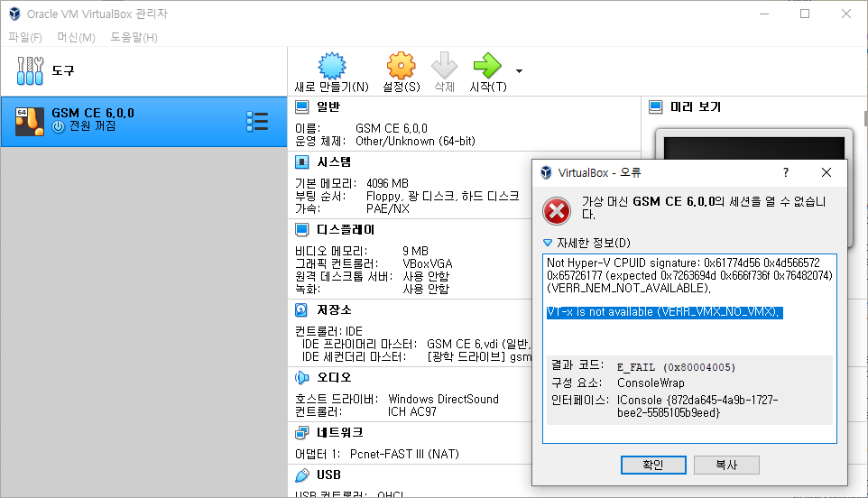
Task: Click the ConsoleWrap component value
Action: 651,383
